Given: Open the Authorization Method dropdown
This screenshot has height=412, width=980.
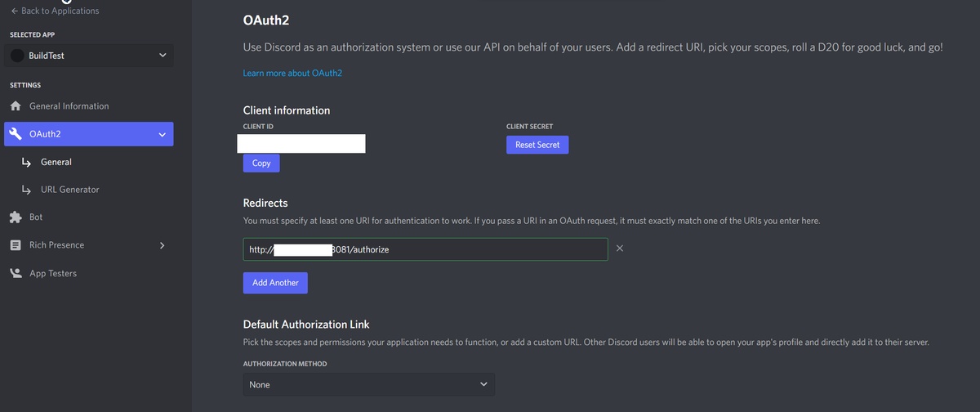Looking at the screenshot, I should tap(368, 384).
